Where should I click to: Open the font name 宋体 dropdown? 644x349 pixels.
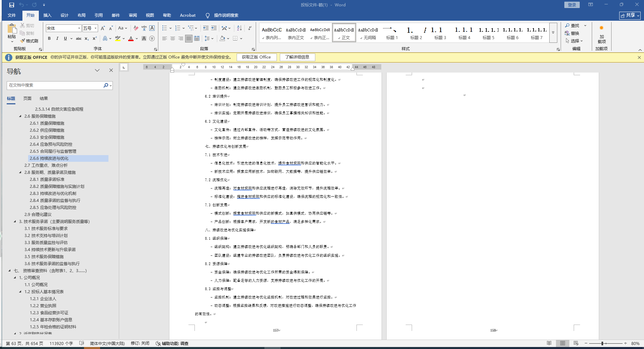click(79, 28)
